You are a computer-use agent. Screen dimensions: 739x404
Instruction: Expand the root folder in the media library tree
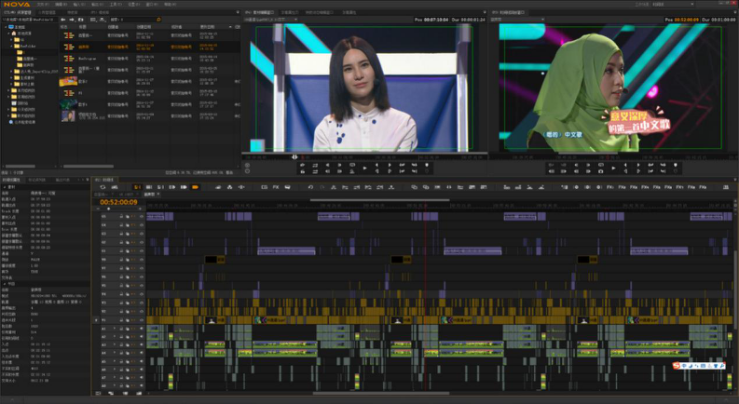pyautogui.click(x=5, y=27)
